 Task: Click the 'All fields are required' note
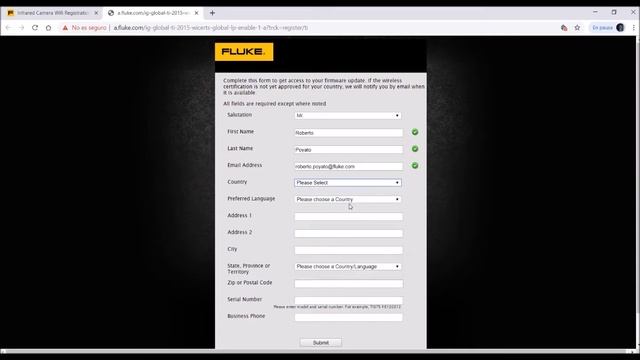(275, 104)
